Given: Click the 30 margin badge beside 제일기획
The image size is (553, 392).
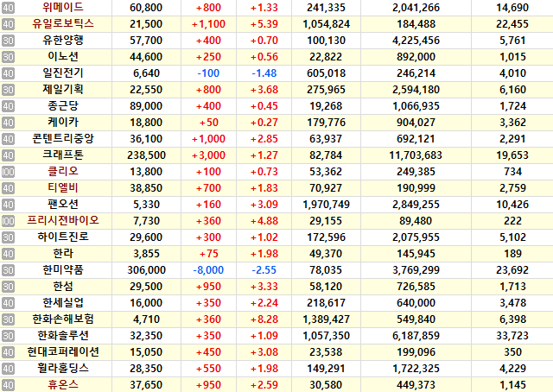Looking at the screenshot, I should click(8, 90).
